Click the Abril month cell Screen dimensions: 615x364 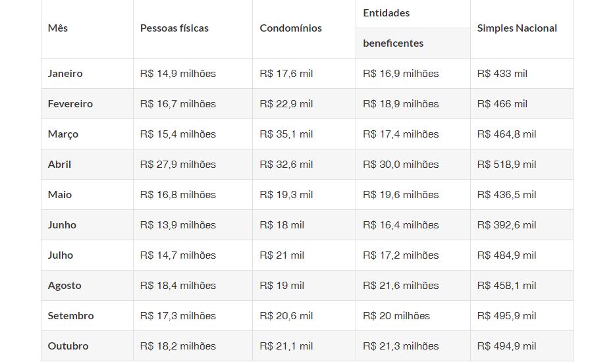59,165
